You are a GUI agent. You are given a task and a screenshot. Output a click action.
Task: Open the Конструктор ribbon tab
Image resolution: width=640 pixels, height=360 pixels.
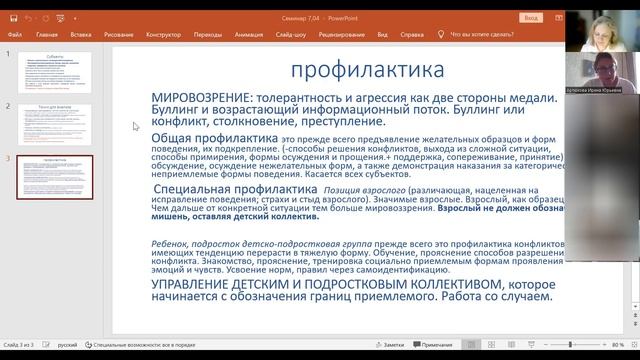(x=163, y=35)
